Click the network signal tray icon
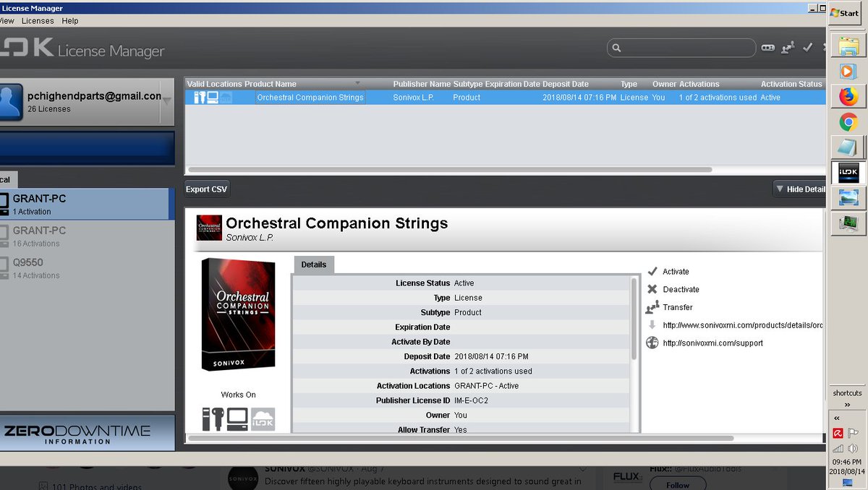This screenshot has height=490, width=868. (838, 448)
